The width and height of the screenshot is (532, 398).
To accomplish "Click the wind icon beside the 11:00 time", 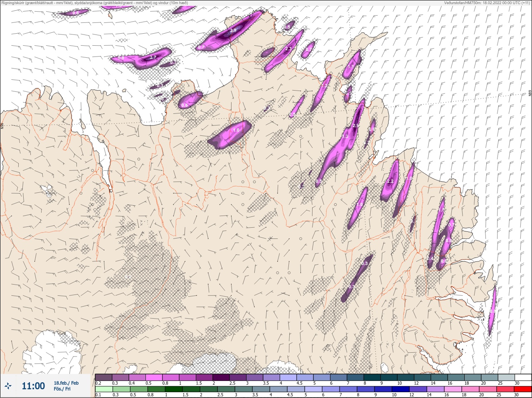I will point(9,386).
